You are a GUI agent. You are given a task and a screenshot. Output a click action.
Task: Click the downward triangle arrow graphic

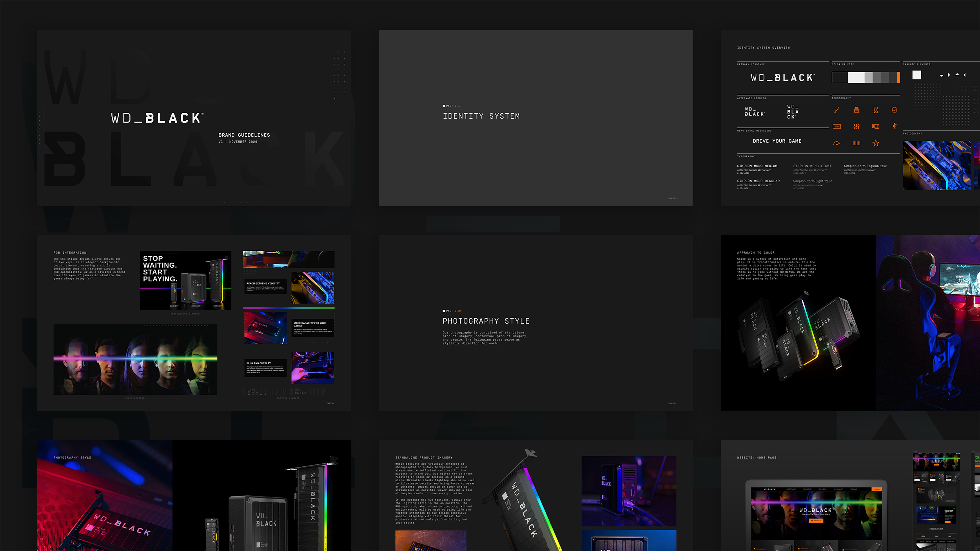tap(941, 76)
